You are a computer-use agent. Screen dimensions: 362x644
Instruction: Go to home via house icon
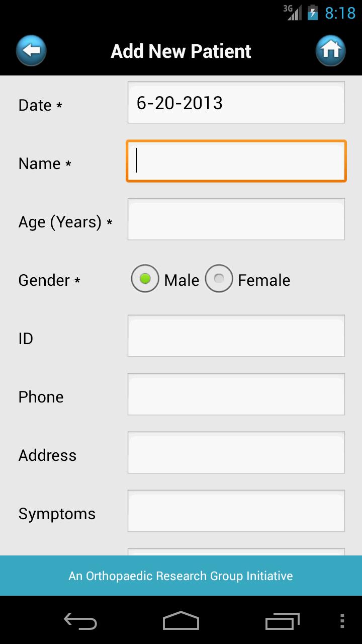[330, 51]
